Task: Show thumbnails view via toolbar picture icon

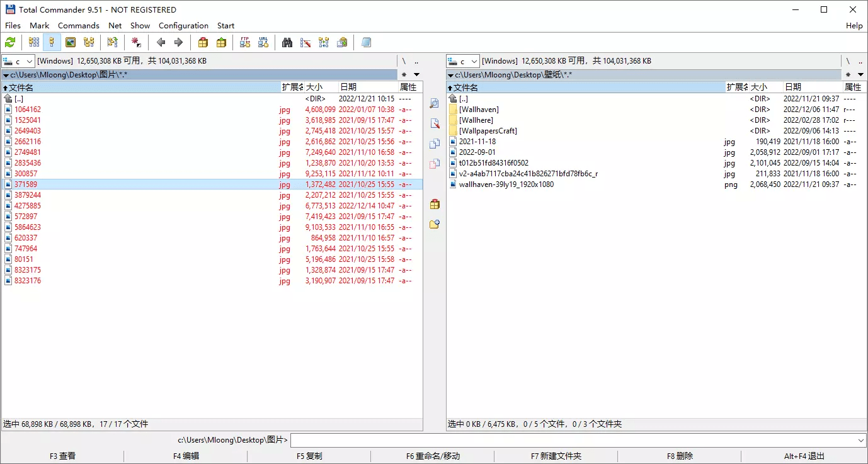Action: pos(71,43)
